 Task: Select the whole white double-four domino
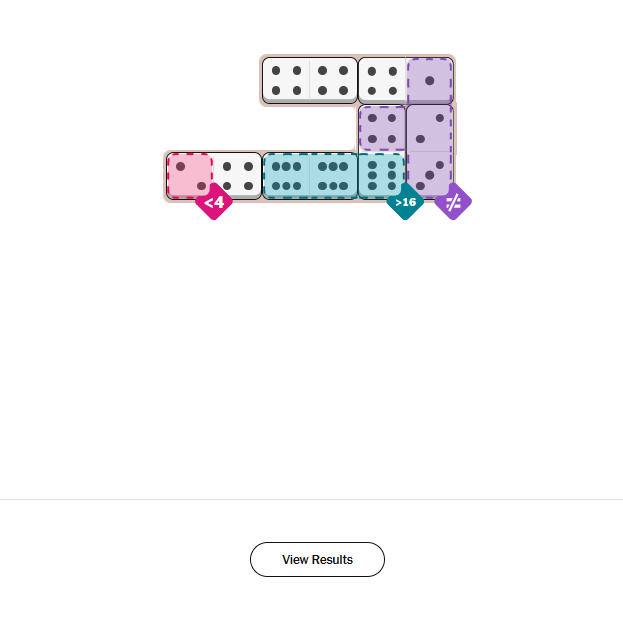(x=310, y=80)
